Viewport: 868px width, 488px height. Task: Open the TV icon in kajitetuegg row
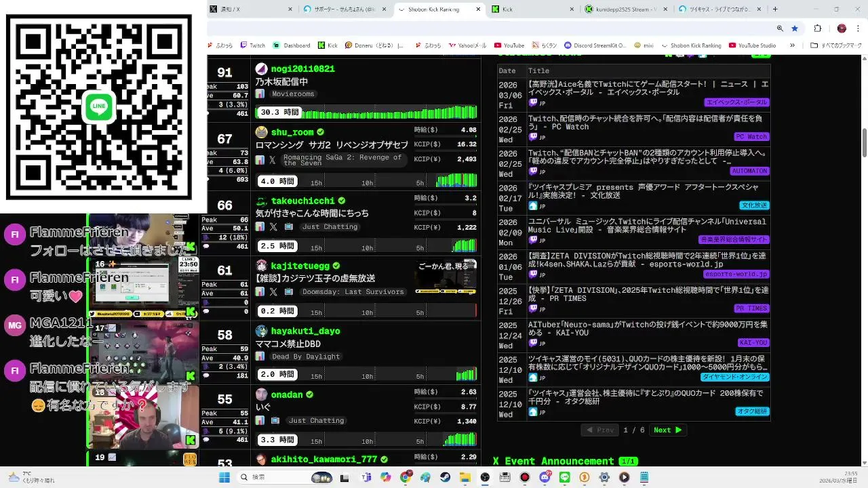pyautogui.click(x=288, y=291)
